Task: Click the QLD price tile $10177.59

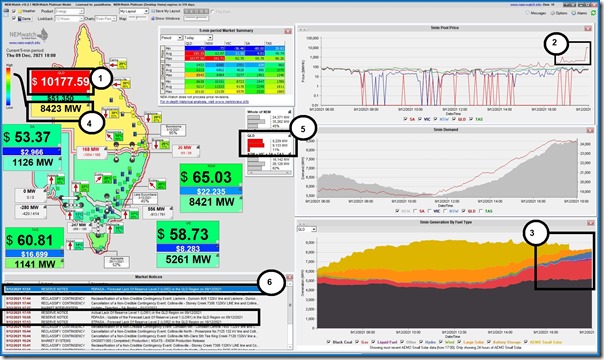Action: [60, 81]
